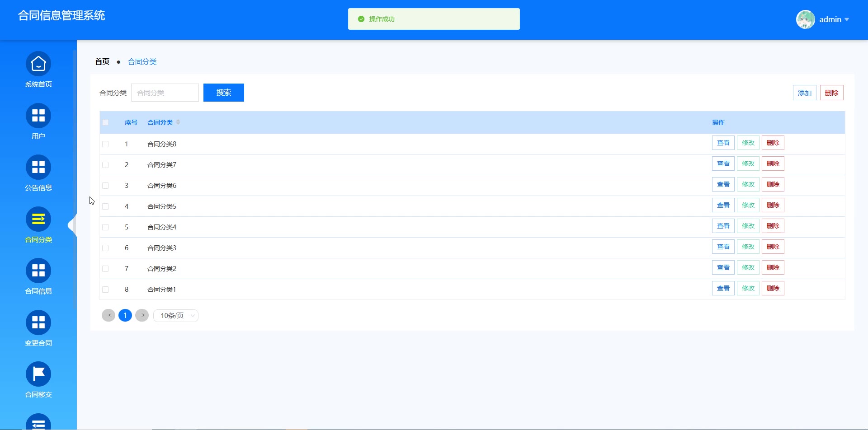Click the cell text 合同分类4
The height and width of the screenshot is (430, 868).
point(162,227)
